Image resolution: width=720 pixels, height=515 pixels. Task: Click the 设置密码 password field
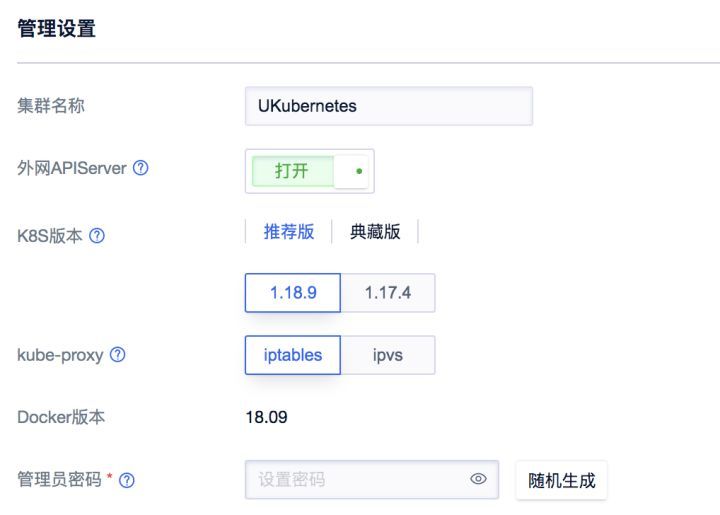point(355,480)
